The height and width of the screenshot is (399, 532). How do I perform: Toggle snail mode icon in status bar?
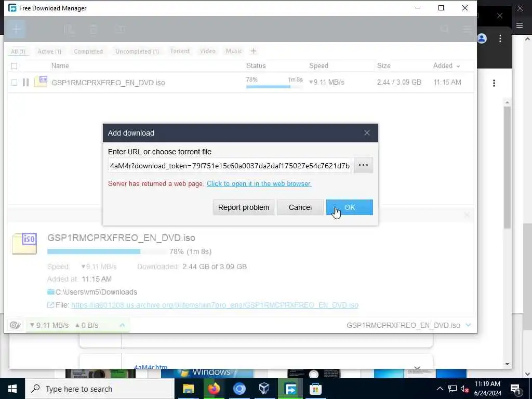[x=15, y=325]
